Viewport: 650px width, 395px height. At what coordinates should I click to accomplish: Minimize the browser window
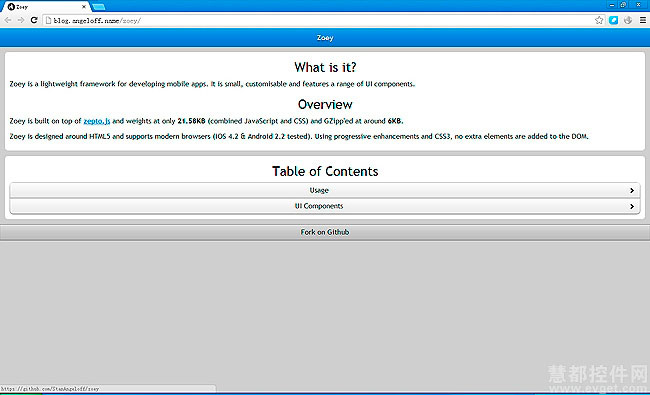[612, 5]
